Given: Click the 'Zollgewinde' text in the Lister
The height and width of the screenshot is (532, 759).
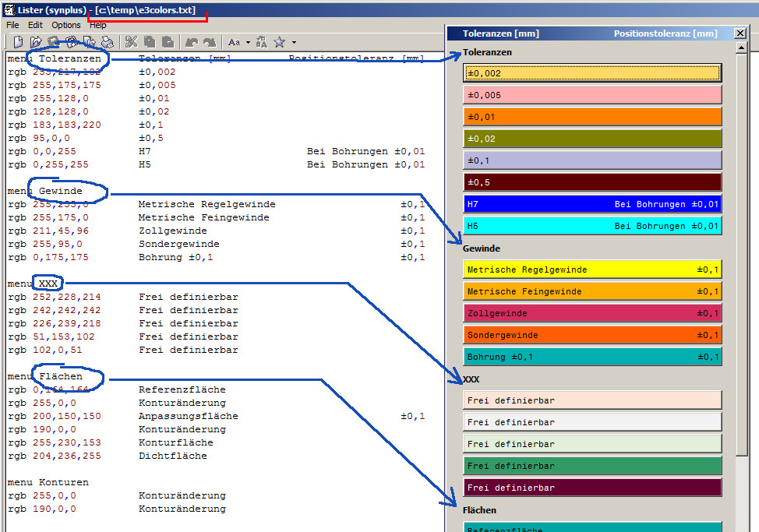Looking at the screenshot, I should tap(172, 231).
